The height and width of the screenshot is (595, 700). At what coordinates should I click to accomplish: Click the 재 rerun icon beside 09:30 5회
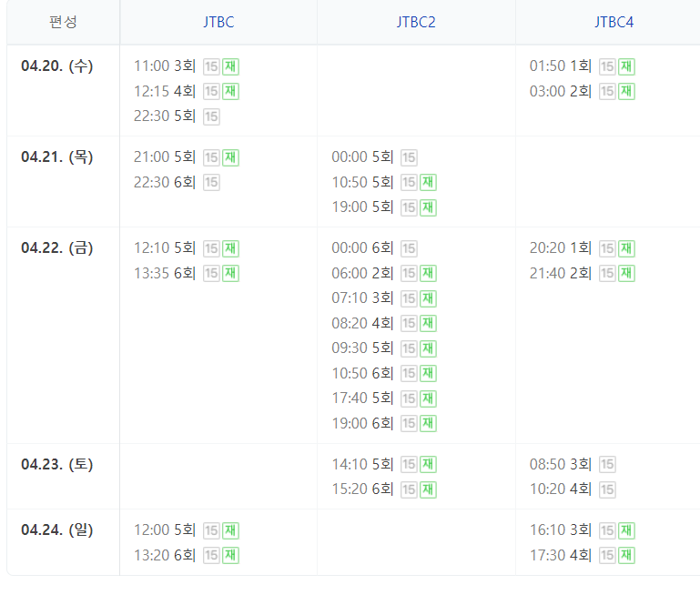[x=428, y=348]
